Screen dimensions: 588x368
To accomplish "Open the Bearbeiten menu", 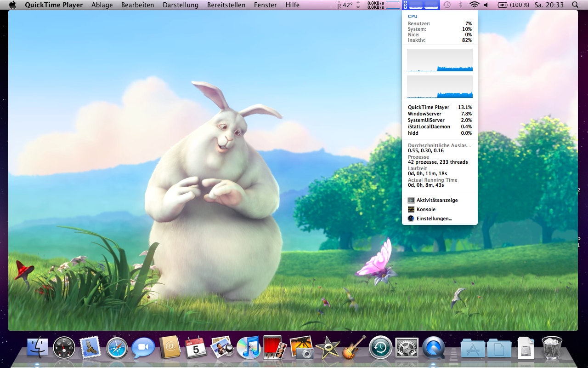I will [138, 5].
